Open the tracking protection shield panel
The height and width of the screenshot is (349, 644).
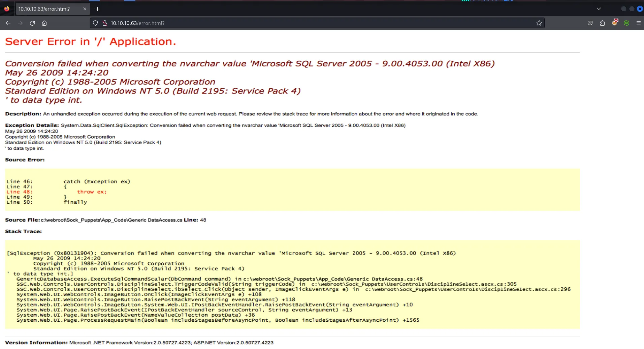(x=95, y=23)
